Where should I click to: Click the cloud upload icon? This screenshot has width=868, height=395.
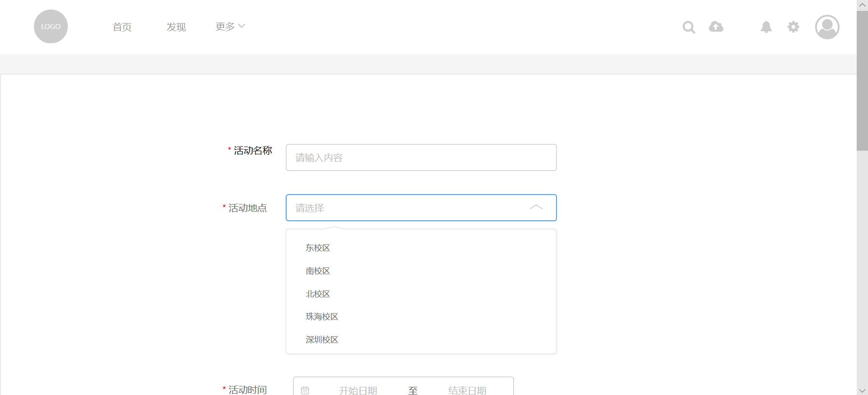pos(716,27)
